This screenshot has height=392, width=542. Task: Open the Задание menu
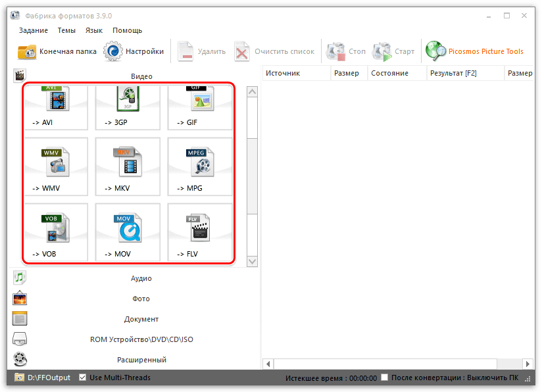coord(33,30)
